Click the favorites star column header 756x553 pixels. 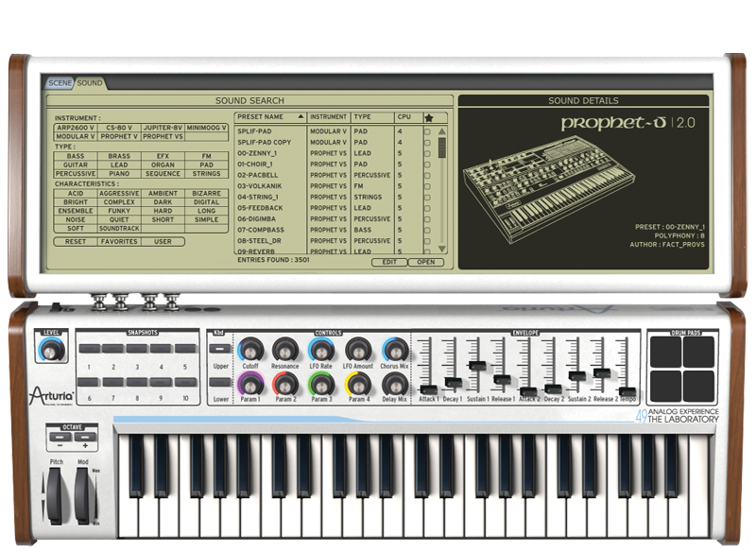pos(429,117)
